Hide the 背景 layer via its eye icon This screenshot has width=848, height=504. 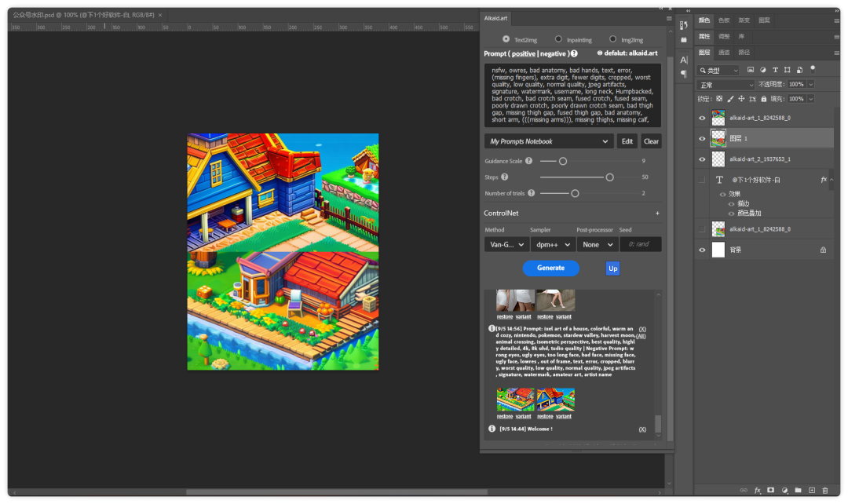[702, 250]
